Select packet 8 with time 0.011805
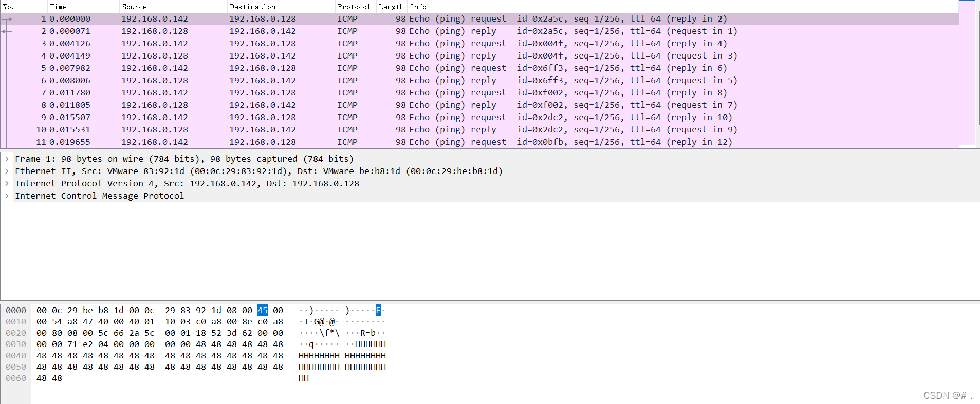 pos(479,105)
